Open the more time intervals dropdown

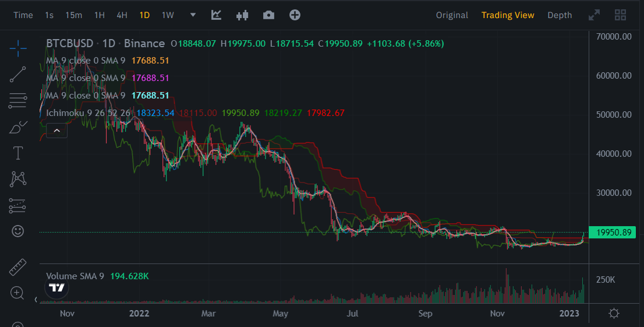pyautogui.click(x=193, y=15)
